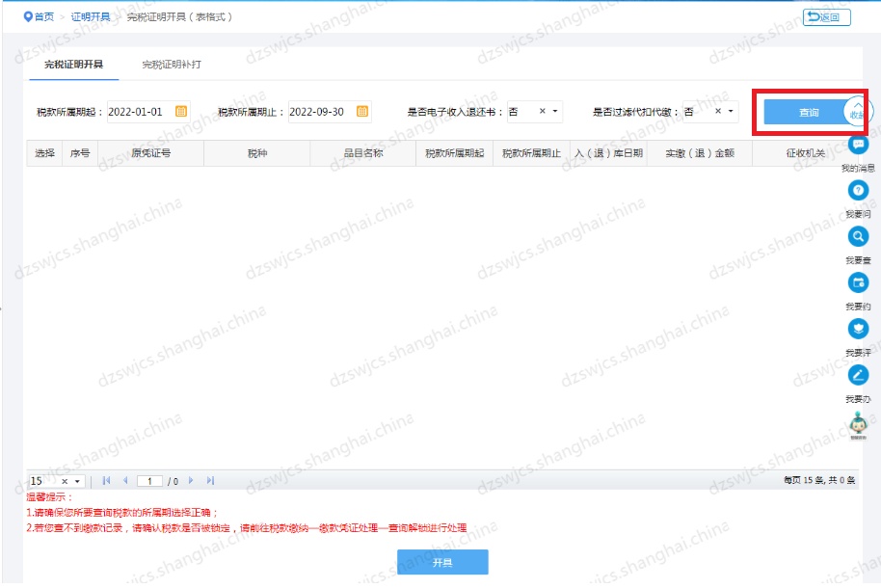
Task: Clear the 是否电子收入退还书 selection
Action: [x=543, y=111]
